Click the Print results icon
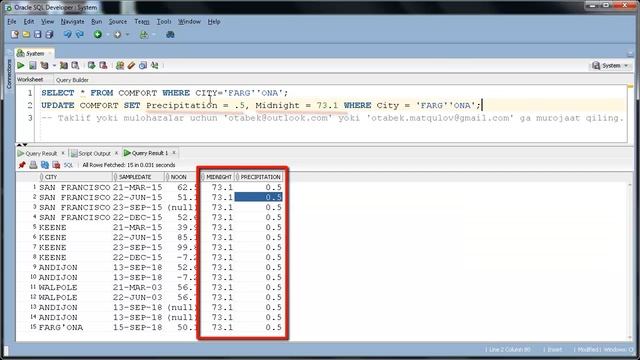The width and height of the screenshot is (640, 360). coord(33,165)
